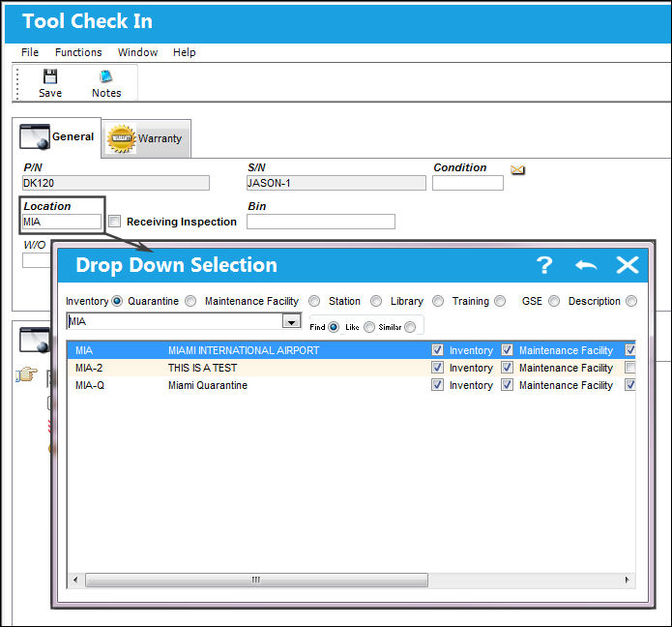This screenshot has height=627, width=672.
Task: Click the back arrow in Drop Down Selection
Action: click(586, 265)
